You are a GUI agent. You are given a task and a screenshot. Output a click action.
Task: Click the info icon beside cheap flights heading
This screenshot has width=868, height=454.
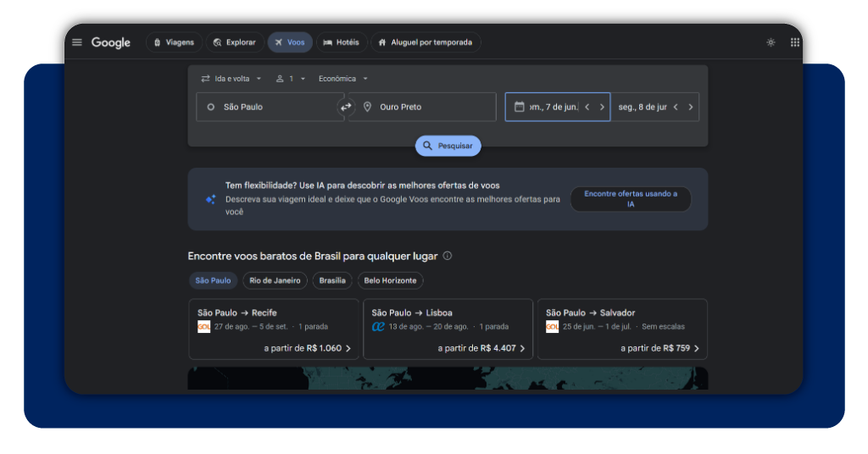coord(448,256)
